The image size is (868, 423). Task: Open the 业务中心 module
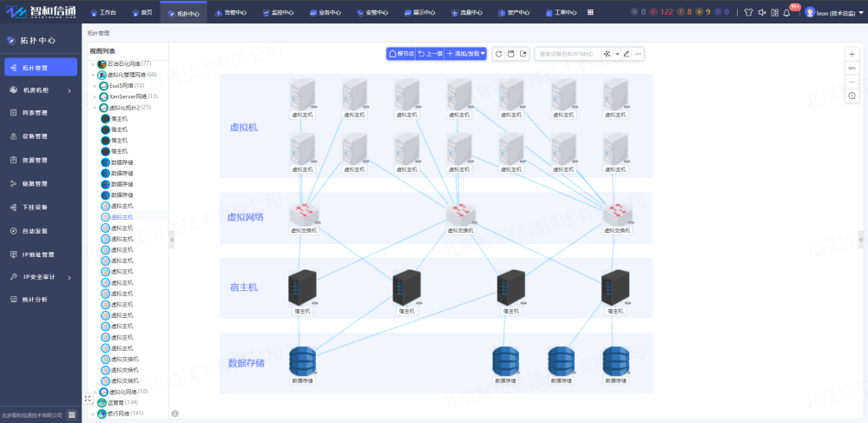[x=325, y=12]
